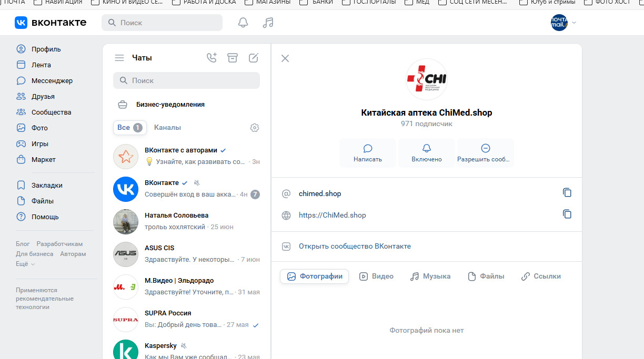Open the chats hamburger menu
Screen dimensions: 644x359
tap(119, 58)
